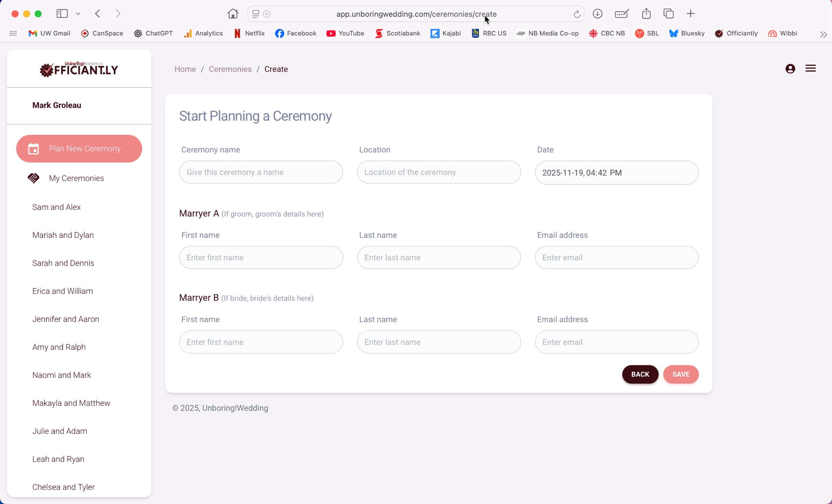Viewport: 832px width, 504px height.
Task: Open the Date picker field
Action: (616, 173)
